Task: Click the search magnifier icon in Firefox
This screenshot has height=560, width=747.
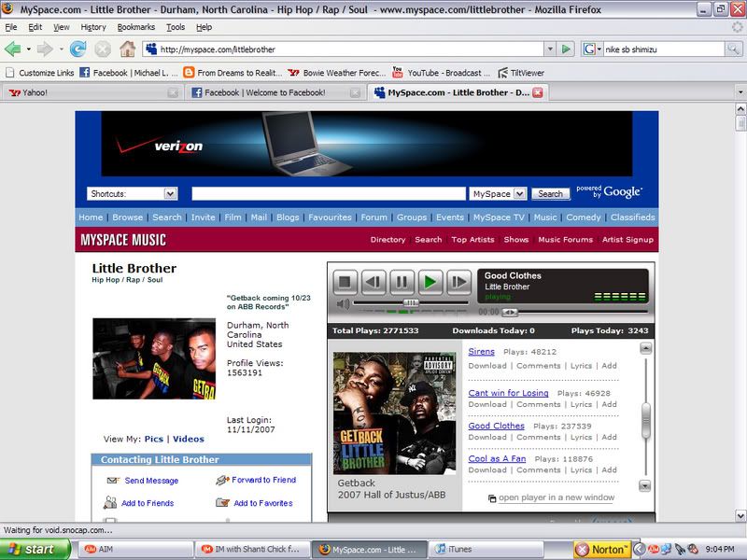Action: 733,49
